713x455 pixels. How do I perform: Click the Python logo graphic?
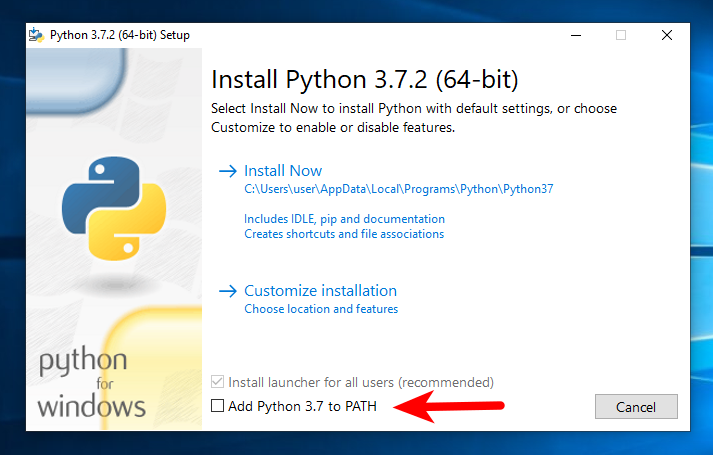tap(114, 209)
